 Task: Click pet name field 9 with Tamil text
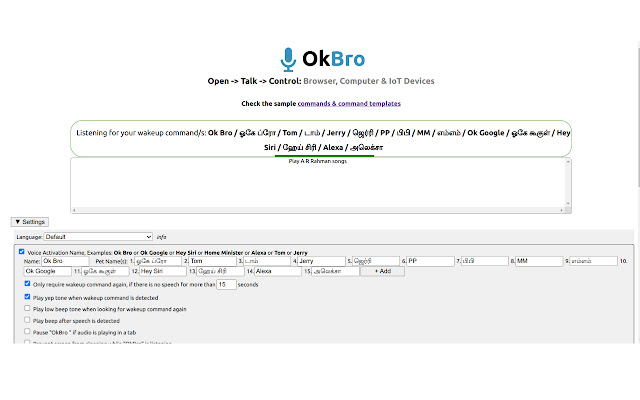pyautogui.click(x=593, y=261)
